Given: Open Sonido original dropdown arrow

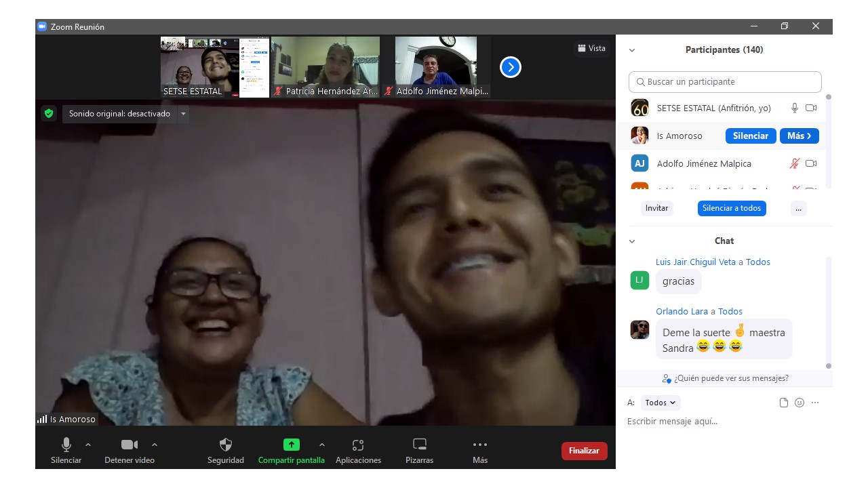Looking at the screenshot, I should (x=183, y=114).
